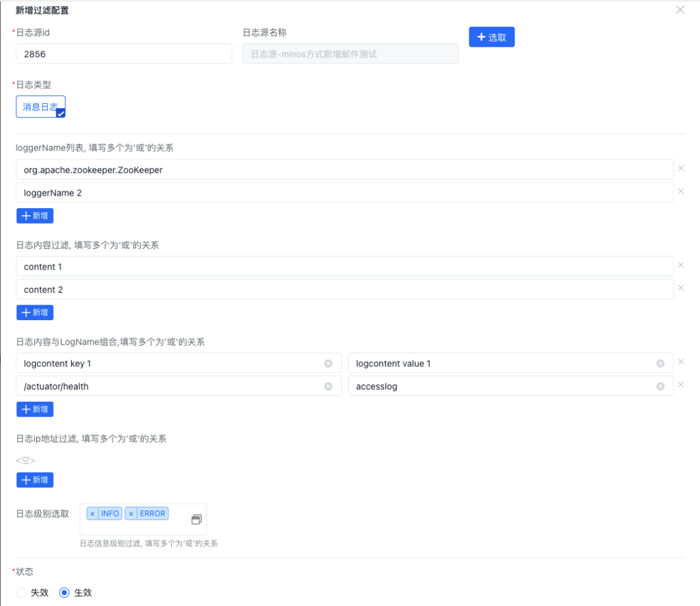Delete the loggerName 2 row
The height and width of the screenshot is (606, 700).
coord(681,191)
